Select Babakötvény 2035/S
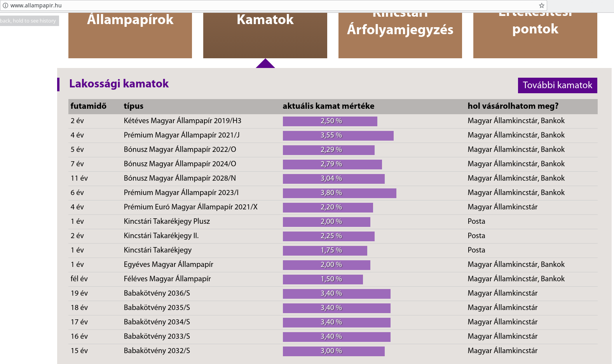 [157, 308]
